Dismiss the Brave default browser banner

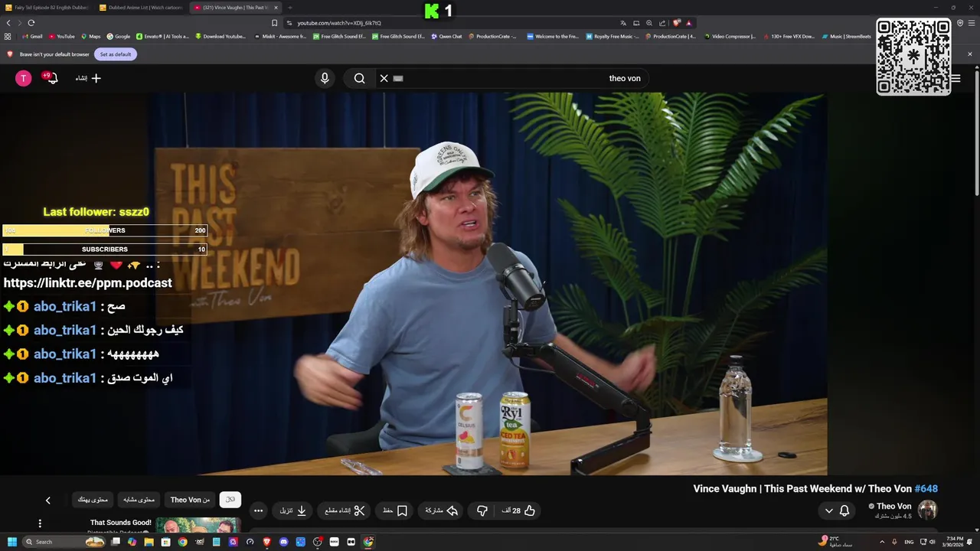click(x=969, y=54)
